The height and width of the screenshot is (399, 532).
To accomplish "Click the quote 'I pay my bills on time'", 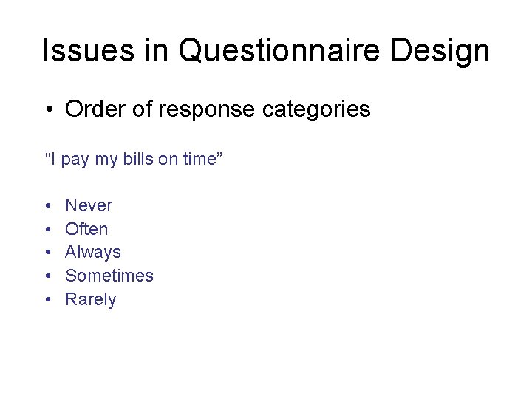I will [x=133, y=158].
